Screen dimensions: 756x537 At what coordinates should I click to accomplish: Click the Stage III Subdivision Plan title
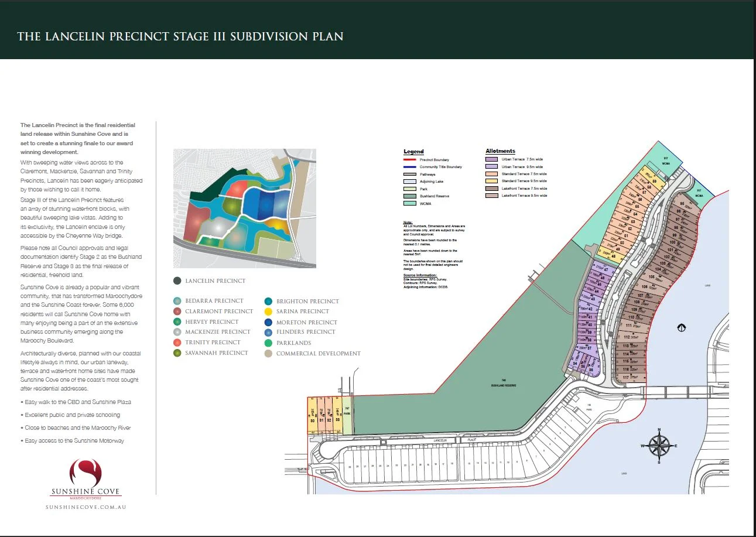180,36
